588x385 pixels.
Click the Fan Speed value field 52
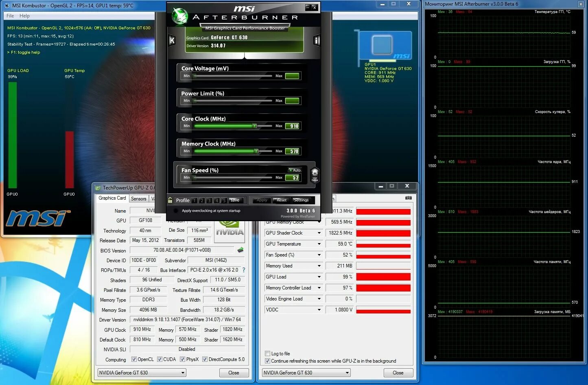tap(292, 178)
